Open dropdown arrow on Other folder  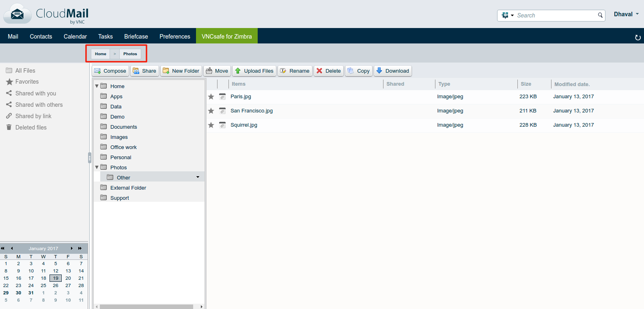[198, 177]
